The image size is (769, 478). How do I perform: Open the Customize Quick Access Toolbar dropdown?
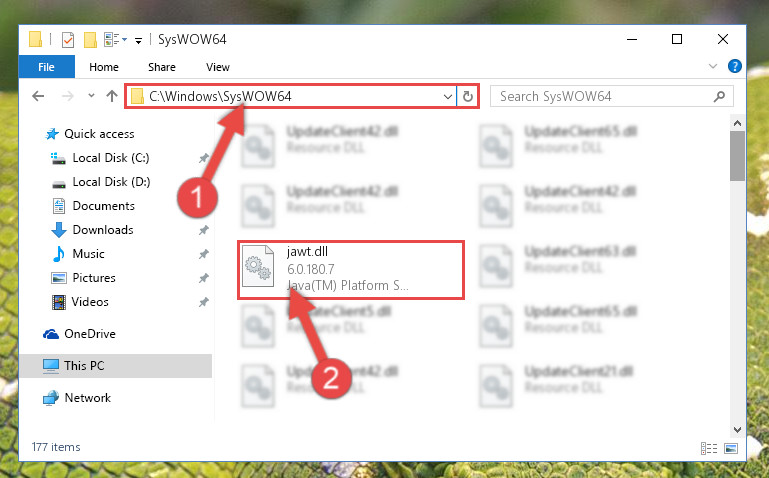(139, 41)
